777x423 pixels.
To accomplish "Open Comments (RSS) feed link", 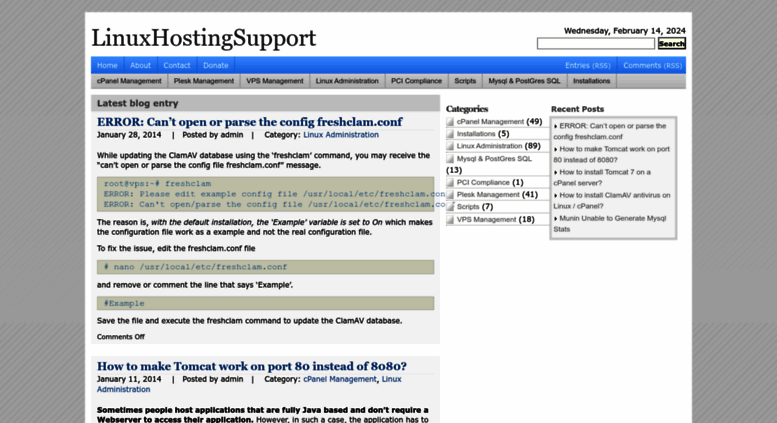I will [x=653, y=65].
